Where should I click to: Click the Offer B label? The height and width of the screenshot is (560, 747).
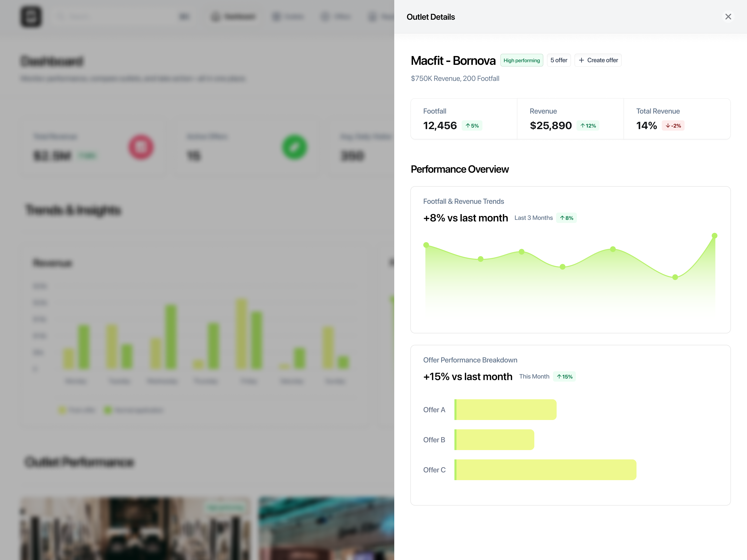[434, 440]
